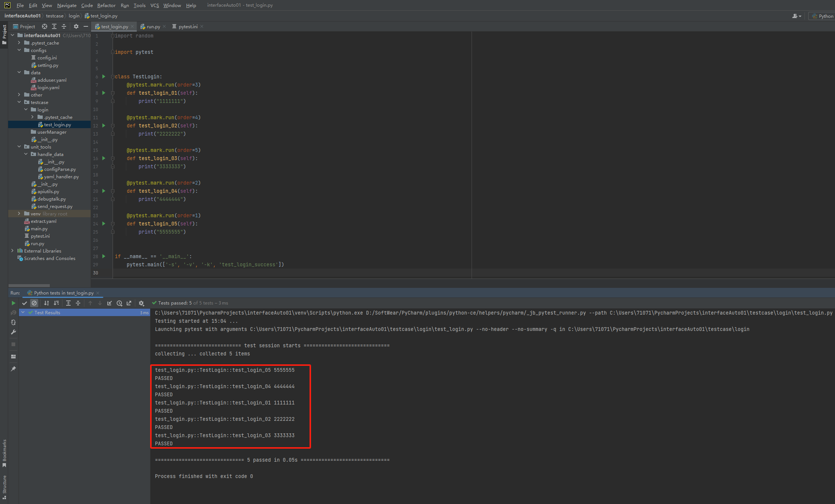Toggle Show Ignored tests filter

point(34,303)
